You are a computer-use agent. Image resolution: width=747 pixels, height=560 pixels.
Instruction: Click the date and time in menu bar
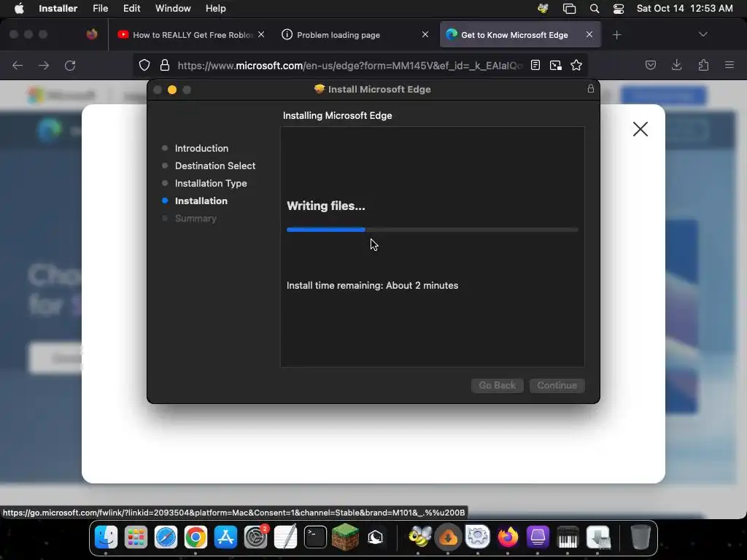pos(684,8)
